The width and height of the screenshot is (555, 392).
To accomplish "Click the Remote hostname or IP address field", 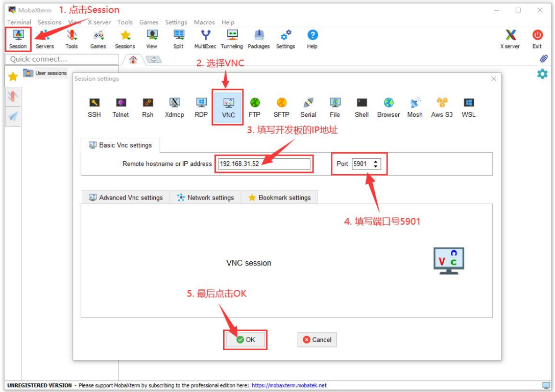I will click(264, 164).
